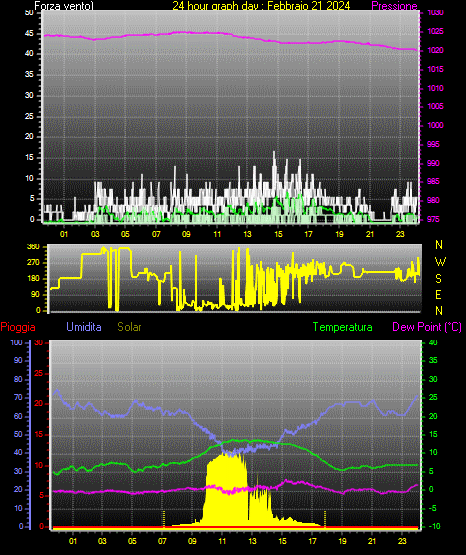
Task: Click the wind force axis value 45
Action: point(29,34)
